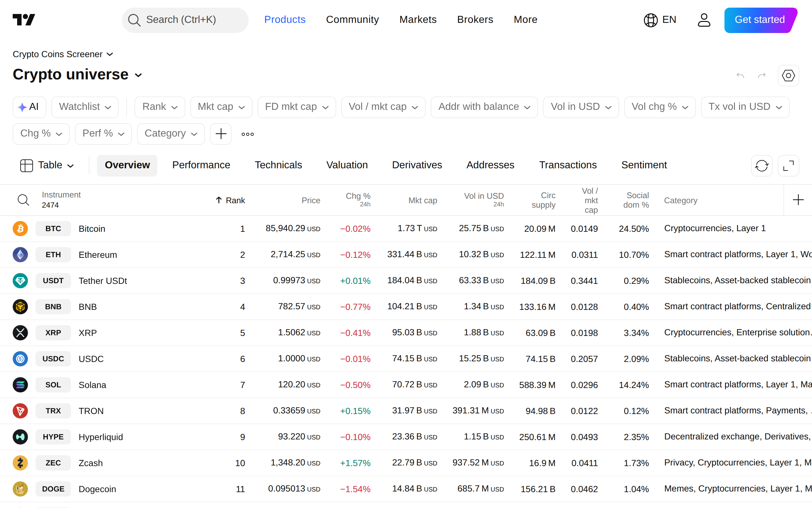The image size is (812, 508).
Task: Expand Crypto Coins Screener dropdown
Action: click(63, 54)
